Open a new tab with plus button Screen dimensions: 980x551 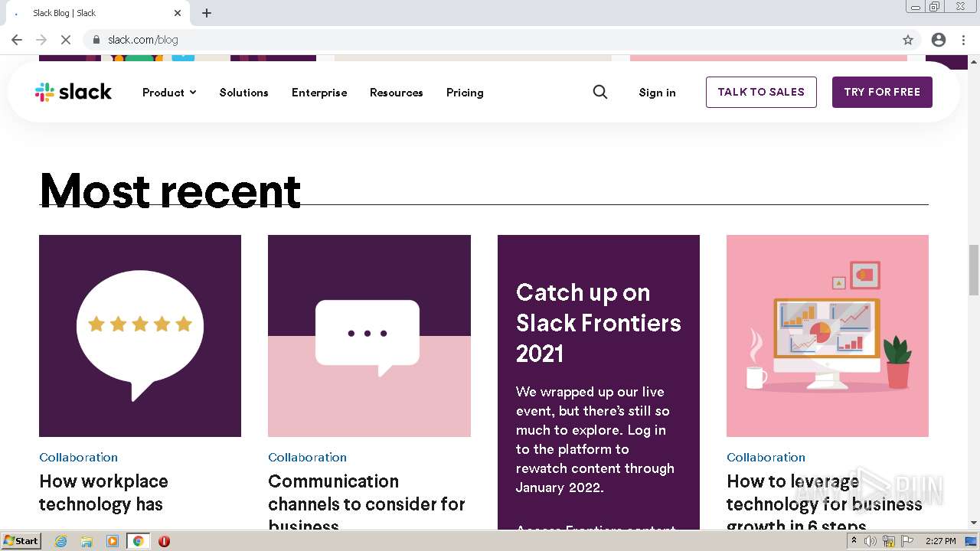(x=207, y=13)
